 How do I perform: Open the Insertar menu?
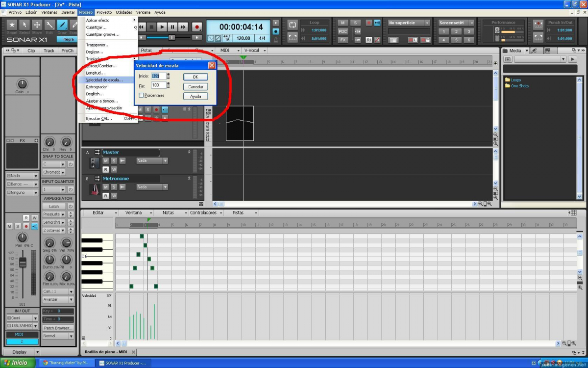(x=68, y=12)
